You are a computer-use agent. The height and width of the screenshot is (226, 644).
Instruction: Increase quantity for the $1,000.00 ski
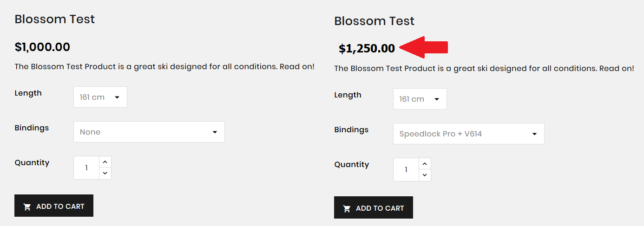[105, 162]
